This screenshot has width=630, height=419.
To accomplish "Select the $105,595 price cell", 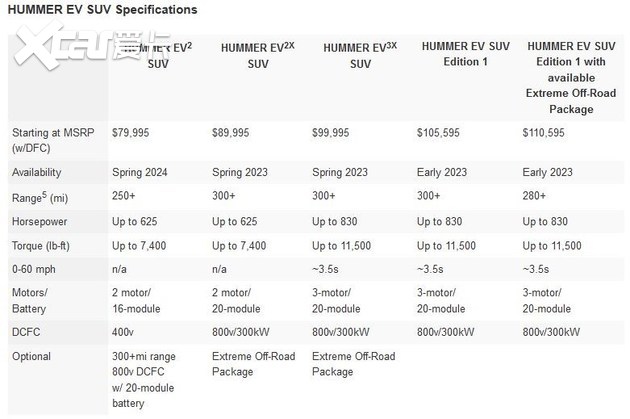I will point(444,133).
